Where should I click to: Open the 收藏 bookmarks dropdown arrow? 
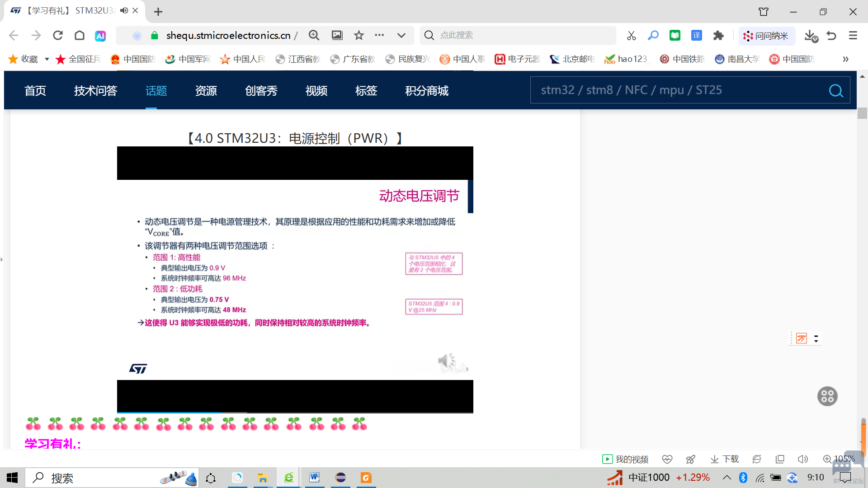click(x=47, y=59)
